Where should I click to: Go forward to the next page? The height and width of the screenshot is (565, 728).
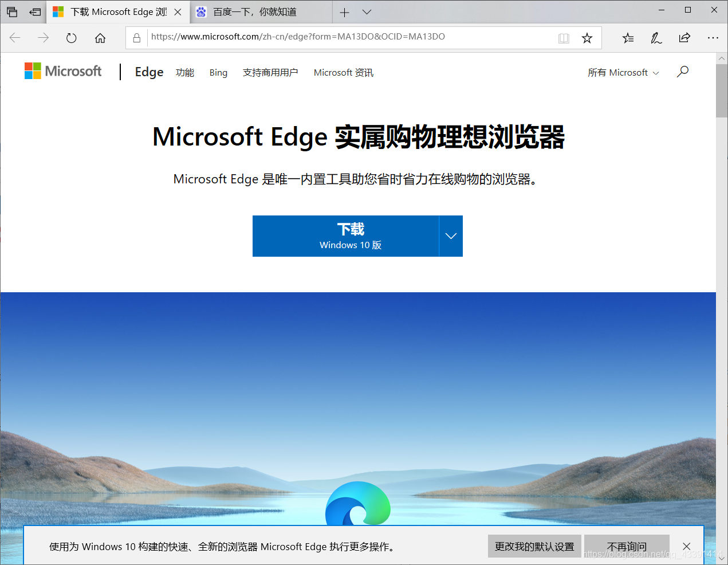(x=43, y=38)
